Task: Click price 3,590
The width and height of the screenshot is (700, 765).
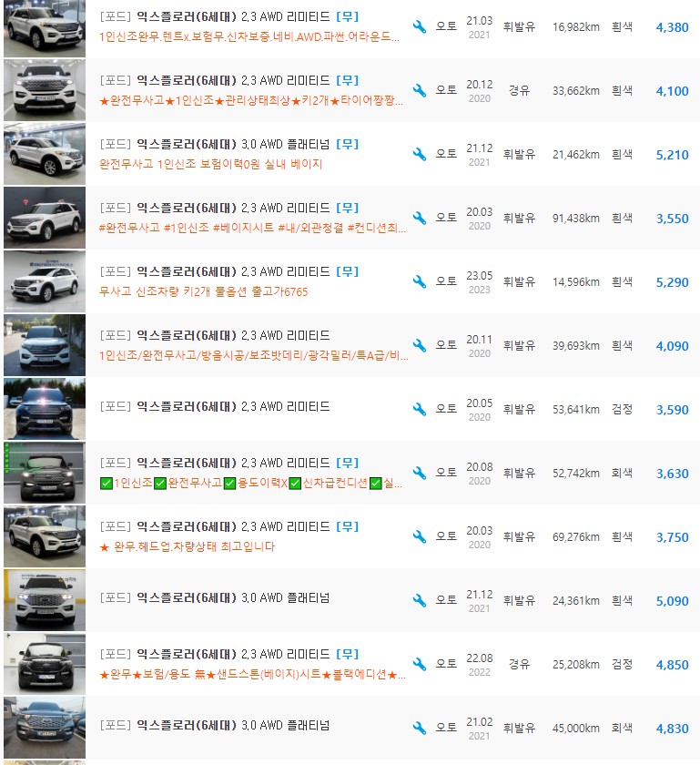Action: 672,410
